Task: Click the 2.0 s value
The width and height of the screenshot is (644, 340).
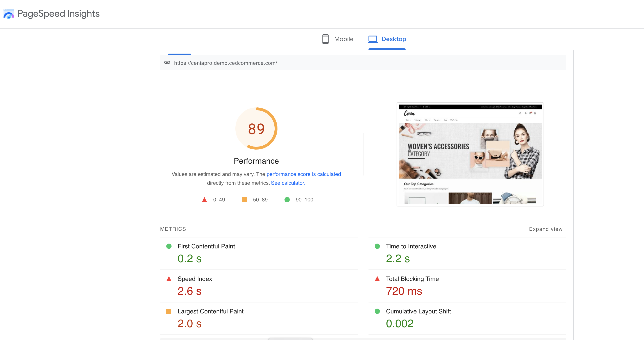Action: point(190,324)
